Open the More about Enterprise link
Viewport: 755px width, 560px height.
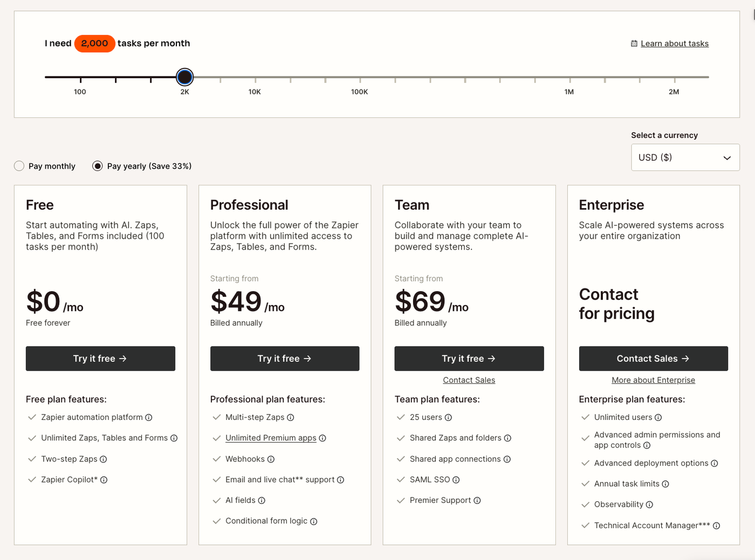(653, 380)
